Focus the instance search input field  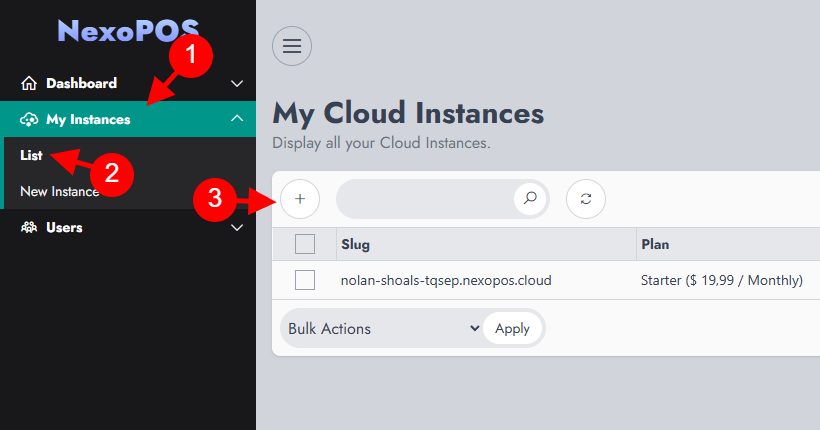[x=426, y=199]
